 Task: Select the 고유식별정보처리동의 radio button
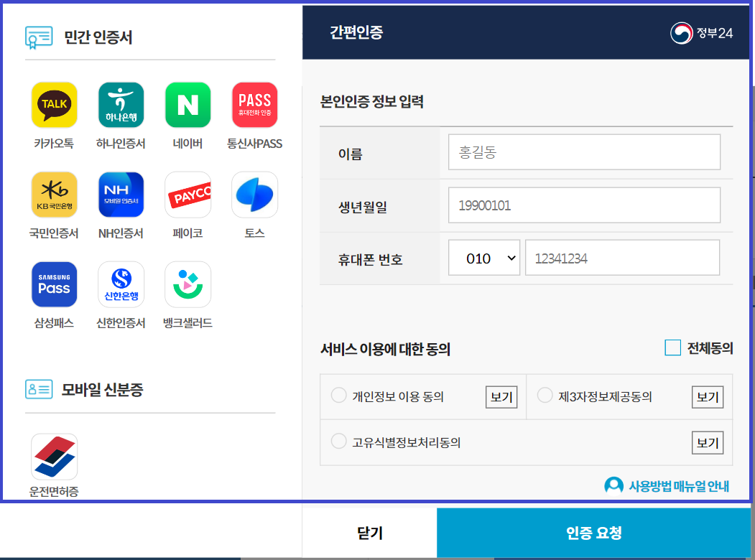tap(338, 441)
